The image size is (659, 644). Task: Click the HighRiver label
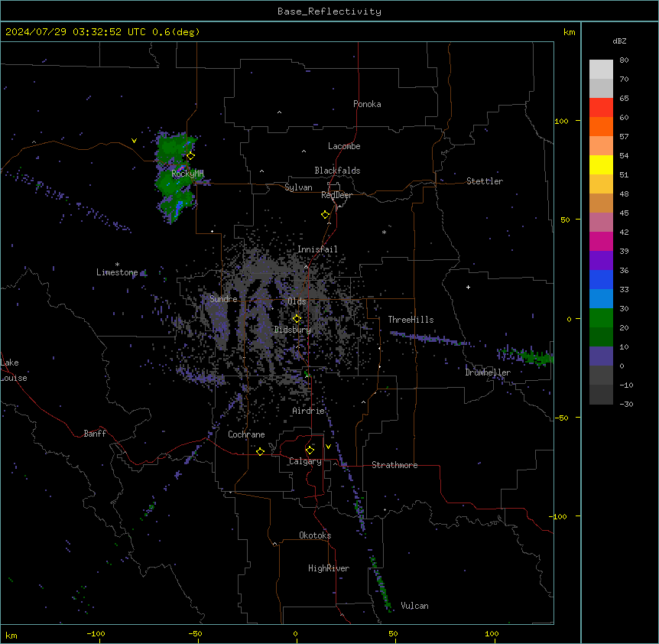[329, 568]
